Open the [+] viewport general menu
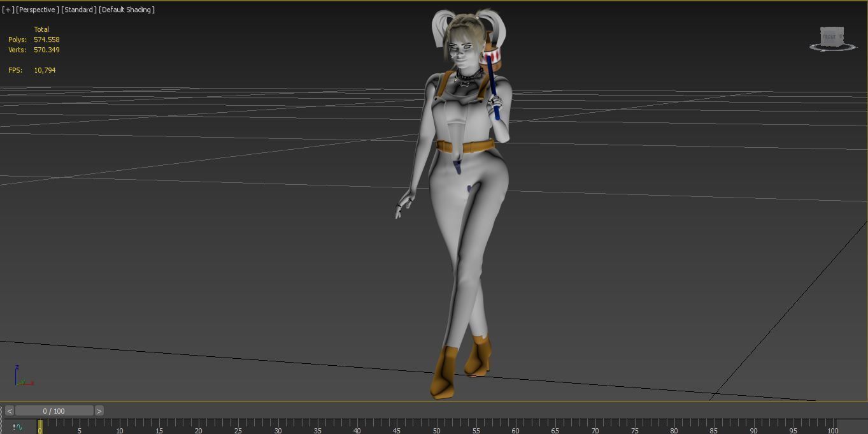868x434 pixels. [8, 10]
